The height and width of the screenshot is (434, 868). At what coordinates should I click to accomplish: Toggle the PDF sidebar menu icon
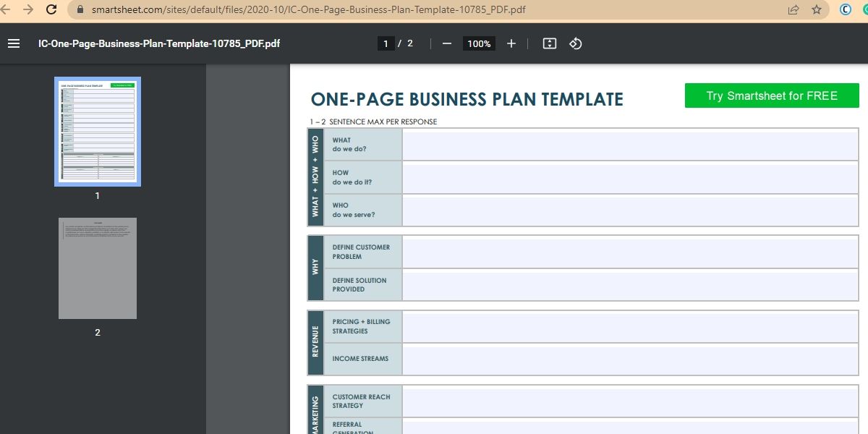click(x=14, y=43)
